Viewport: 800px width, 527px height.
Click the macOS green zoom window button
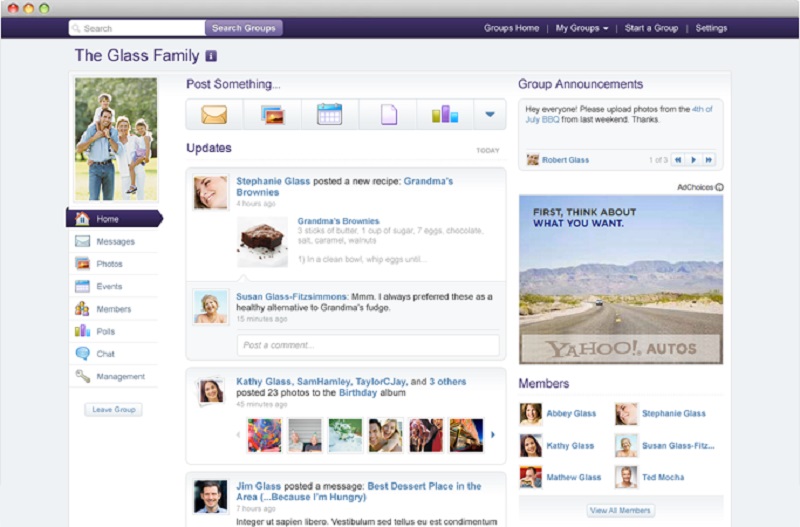point(44,8)
